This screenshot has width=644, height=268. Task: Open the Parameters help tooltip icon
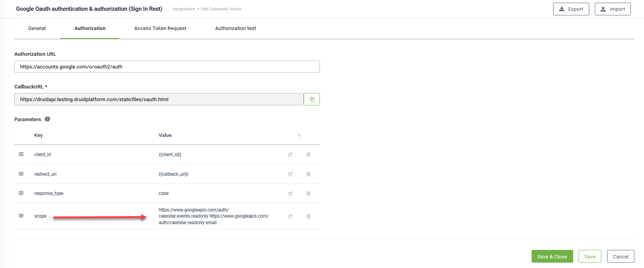[47, 119]
